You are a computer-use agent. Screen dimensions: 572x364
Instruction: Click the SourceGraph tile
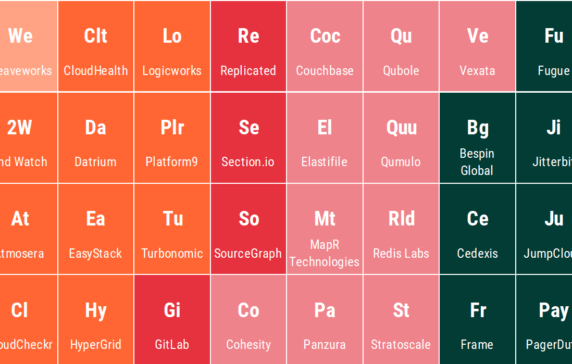tap(248, 229)
